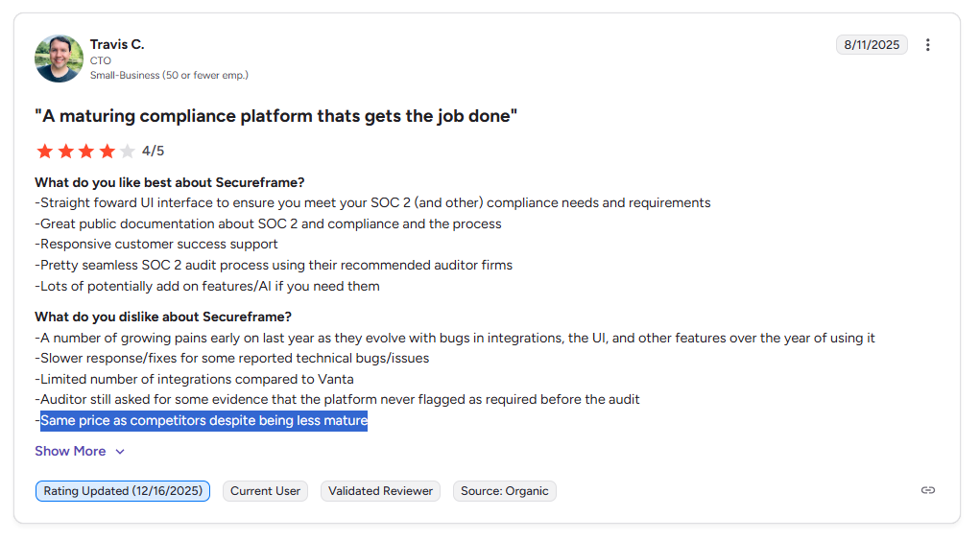
Task: Click the fifth gray rating star
Action: coord(128,152)
